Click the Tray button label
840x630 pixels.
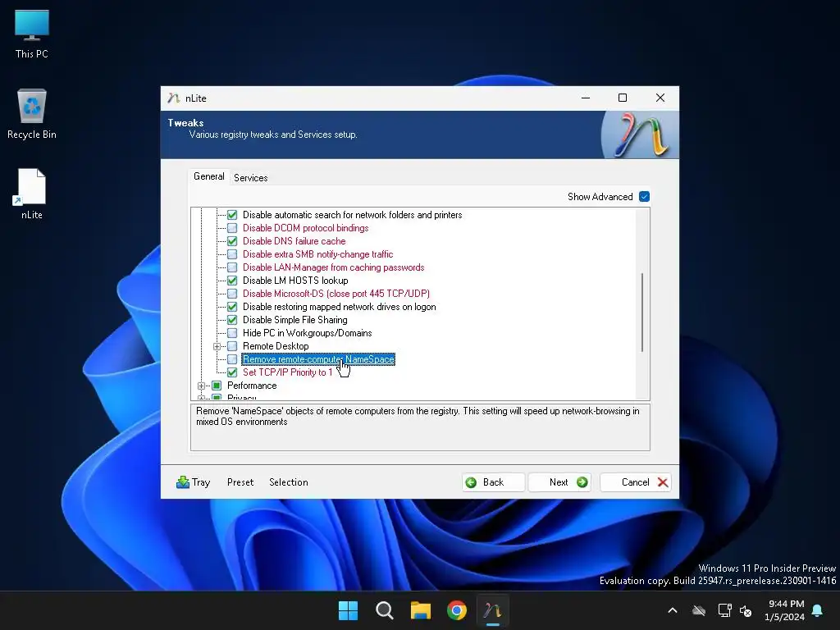[201, 482]
